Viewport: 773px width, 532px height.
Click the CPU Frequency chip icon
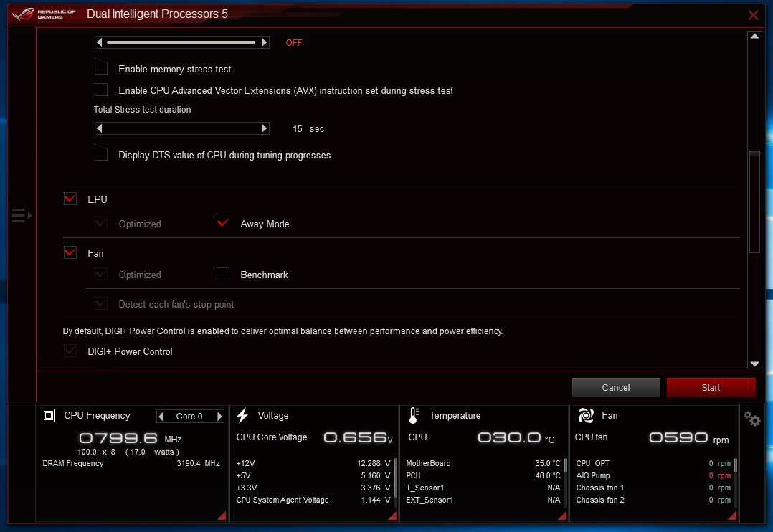point(48,416)
